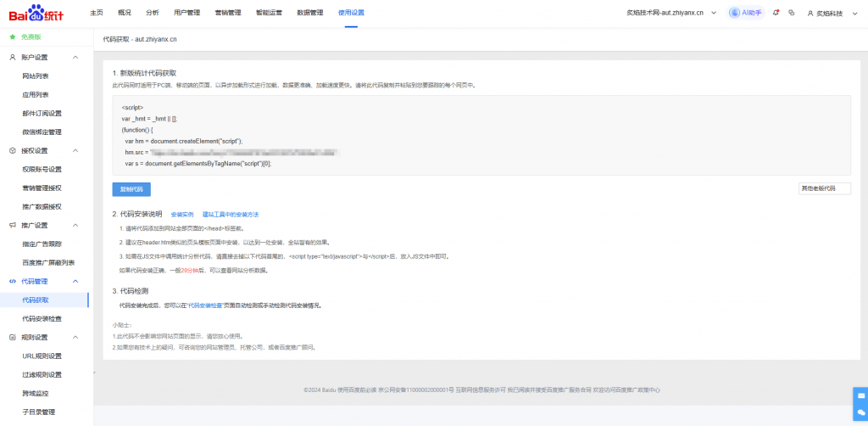
Task: Open 邮件订阅设置 in the sidebar
Action: 42,114
